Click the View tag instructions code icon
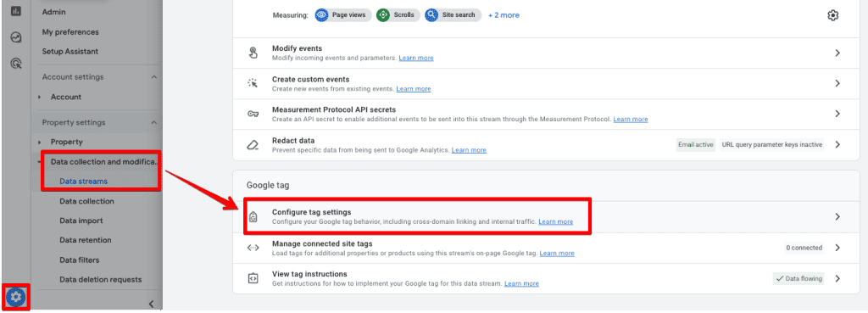This screenshot has width=868, height=313. point(253,279)
